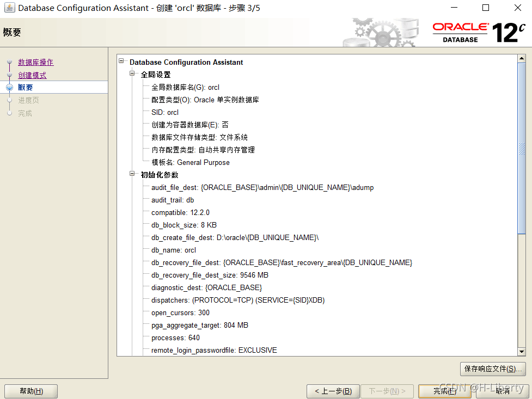Image resolution: width=532 pixels, height=399 pixels.
Task: Select the compatible: 12.2.0 row
Action: [180, 213]
